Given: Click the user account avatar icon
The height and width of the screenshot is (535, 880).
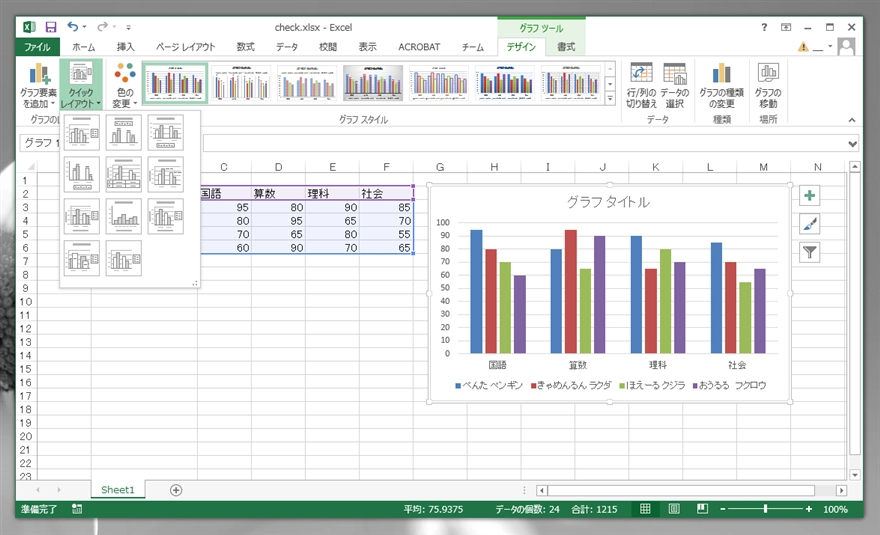Looking at the screenshot, I should [846, 47].
